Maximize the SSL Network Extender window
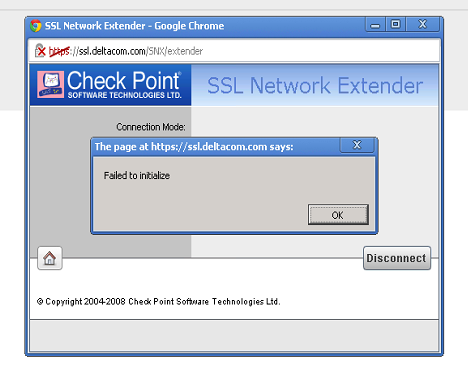Screen dimensions: 468x381 tap(396, 24)
